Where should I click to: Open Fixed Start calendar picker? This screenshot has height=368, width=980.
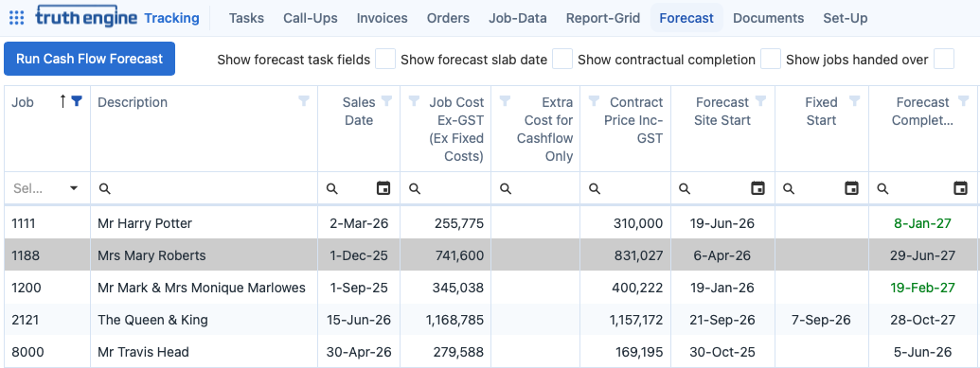click(851, 188)
